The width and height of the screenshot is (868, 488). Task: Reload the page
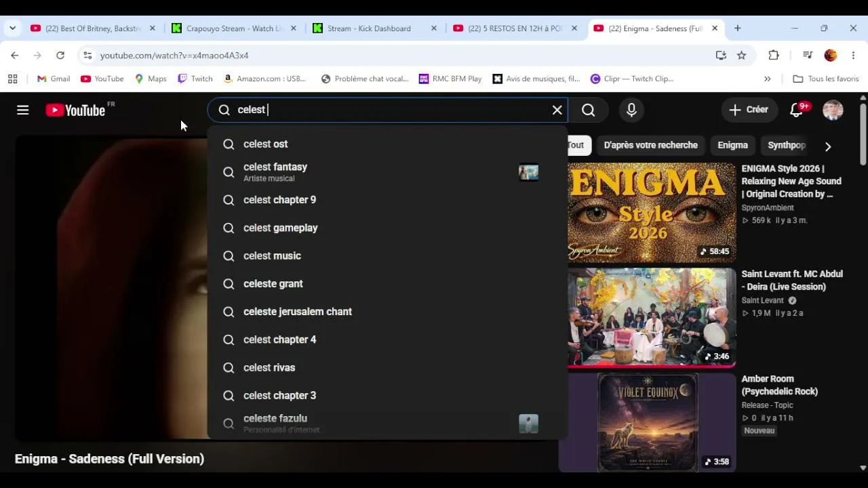click(60, 56)
